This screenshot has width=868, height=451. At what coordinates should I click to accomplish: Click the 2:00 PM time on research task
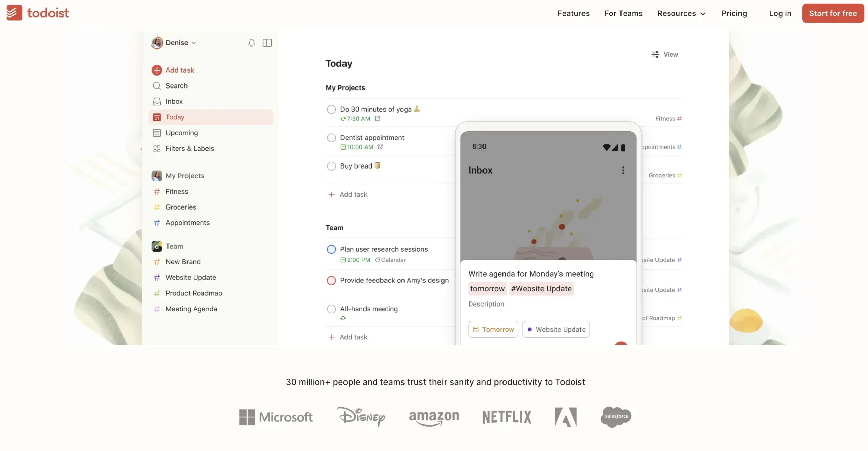tap(358, 260)
